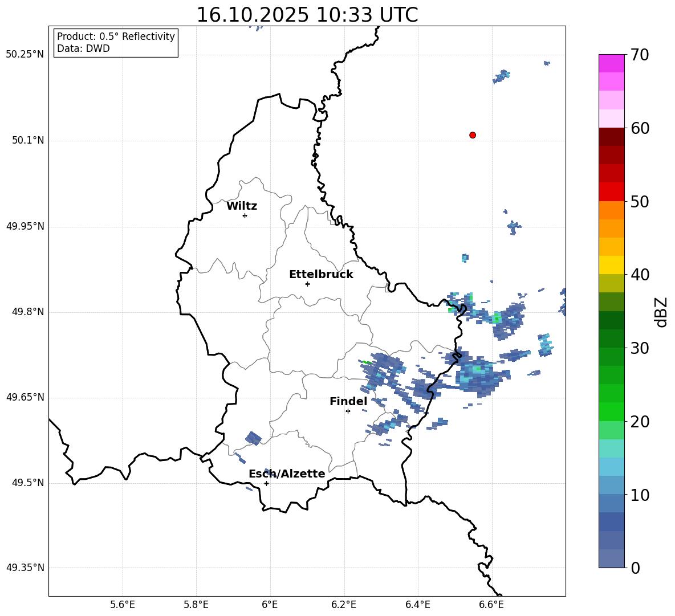
Task: Pick the dark maroon swatch just below 60 dBZ
Action: click(612, 137)
